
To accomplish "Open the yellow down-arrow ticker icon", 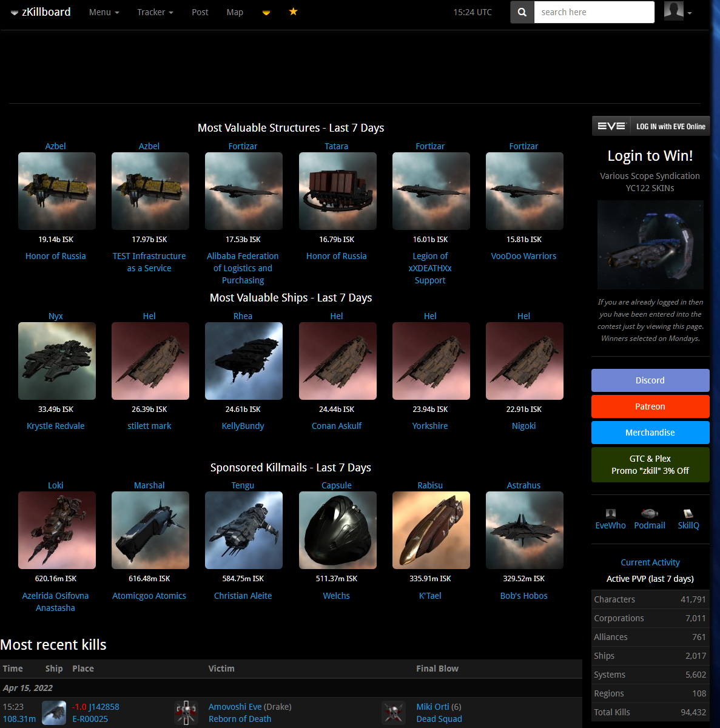I will tap(266, 12).
